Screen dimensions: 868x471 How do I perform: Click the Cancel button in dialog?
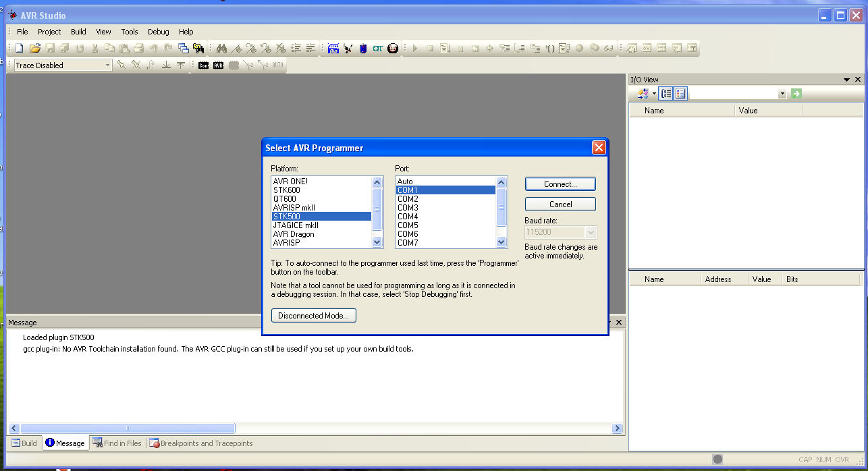point(560,204)
